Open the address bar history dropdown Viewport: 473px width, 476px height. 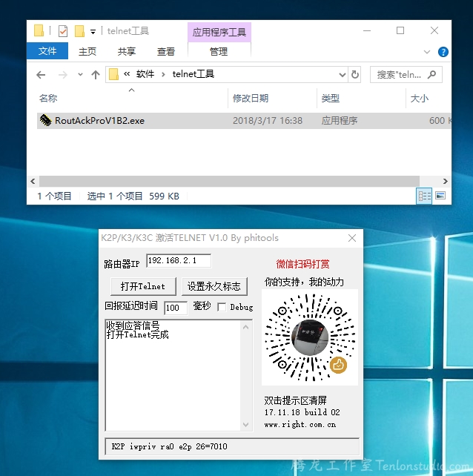tap(343, 75)
